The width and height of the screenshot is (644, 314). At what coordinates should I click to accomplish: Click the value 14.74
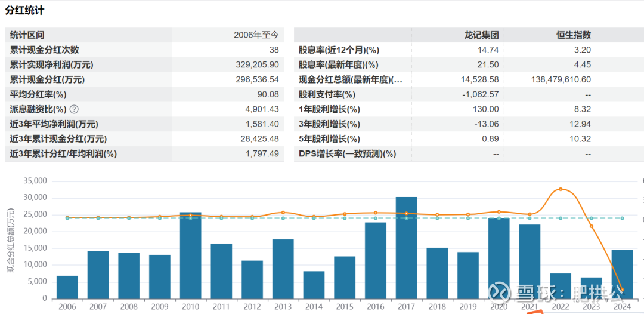click(x=488, y=50)
